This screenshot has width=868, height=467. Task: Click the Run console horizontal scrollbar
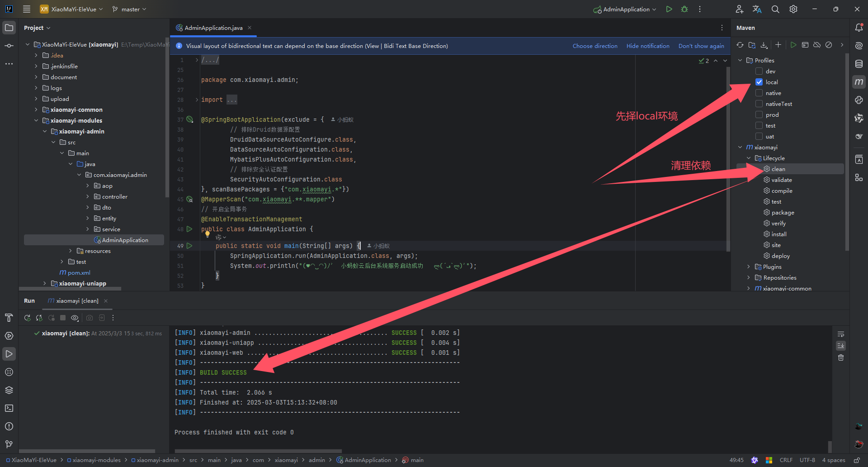pos(258,451)
